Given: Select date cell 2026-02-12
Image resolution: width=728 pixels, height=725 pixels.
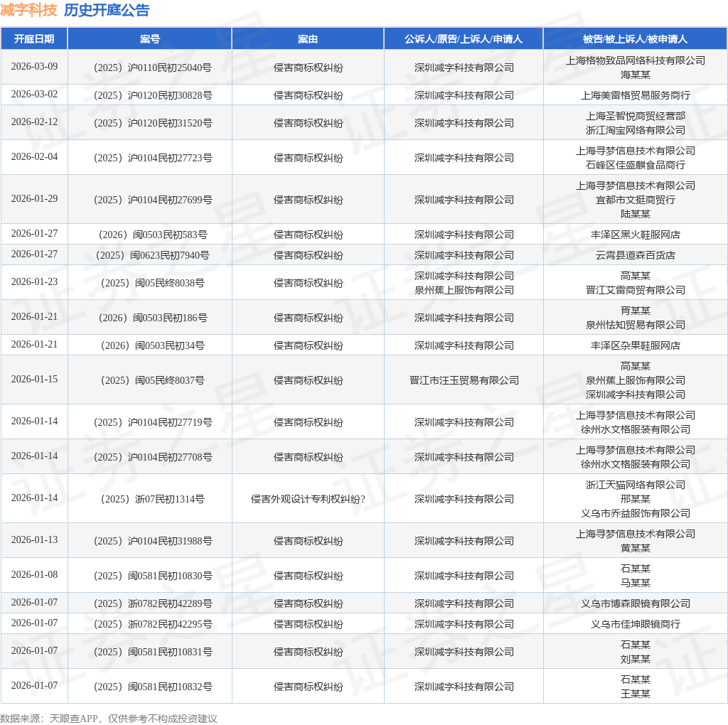Looking at the screenshot, I should click(x=34, y=122).
